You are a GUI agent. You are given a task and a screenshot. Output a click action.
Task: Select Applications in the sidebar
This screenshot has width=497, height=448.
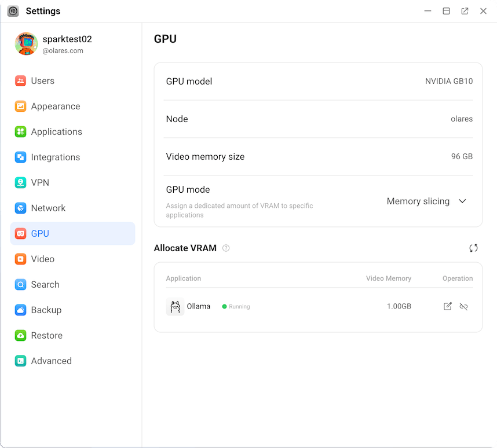click(x=56, y=132)
